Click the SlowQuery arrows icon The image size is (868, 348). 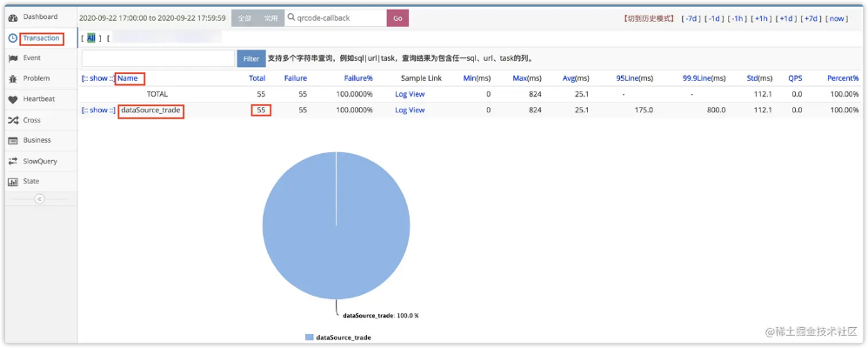coord(13,161)
